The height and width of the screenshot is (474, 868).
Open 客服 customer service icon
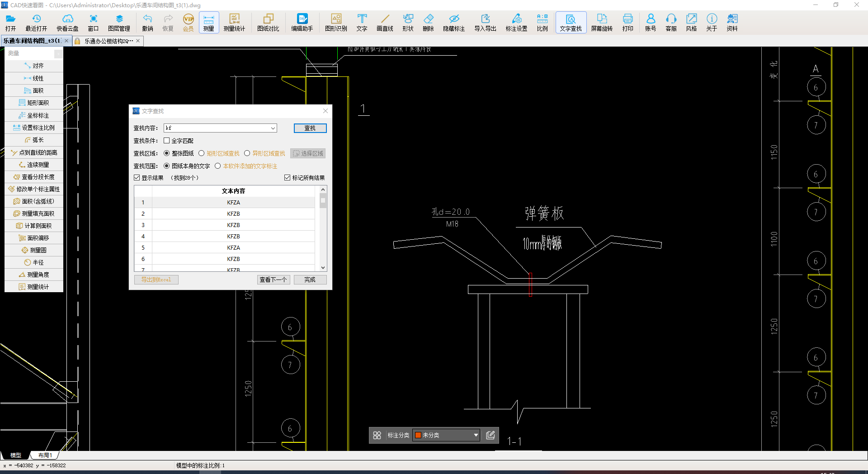point(671,22)
